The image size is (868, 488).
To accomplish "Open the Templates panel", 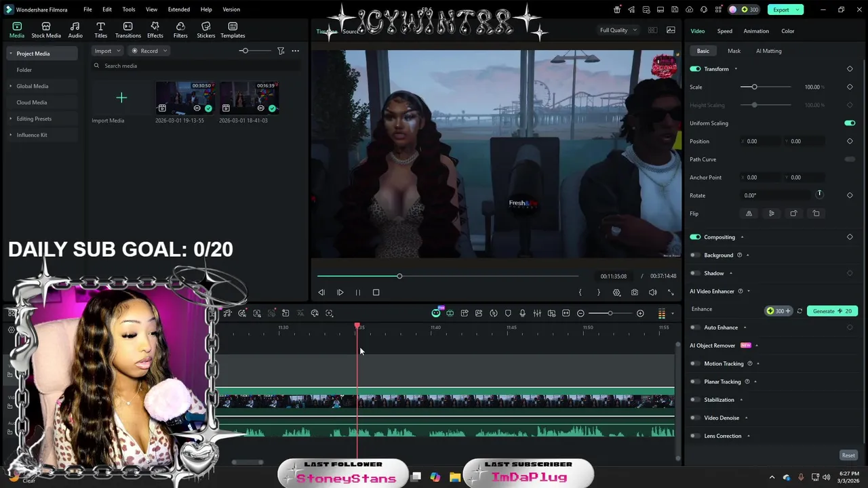I will pos(233,30).
